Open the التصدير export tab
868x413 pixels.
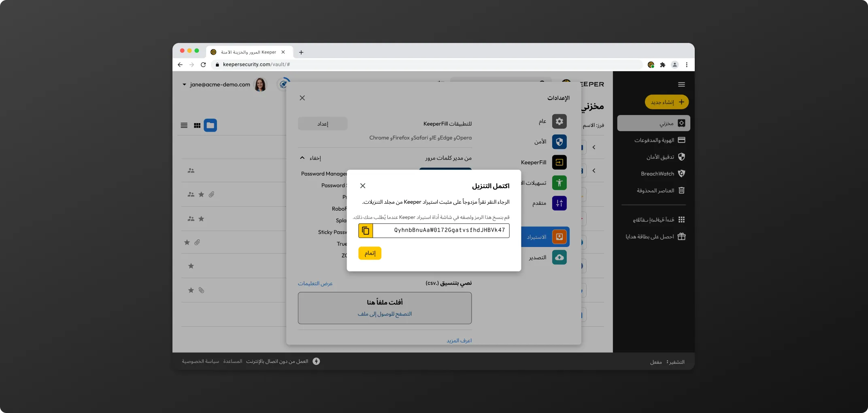(547, 258)
